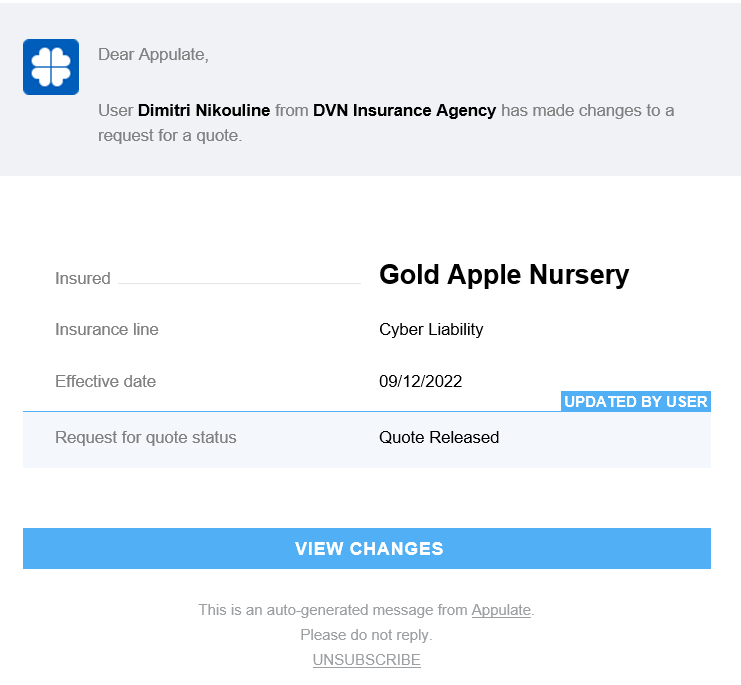741x685 pixels.
Task: Click the 'request for a quote.' text
Action: 170,135
